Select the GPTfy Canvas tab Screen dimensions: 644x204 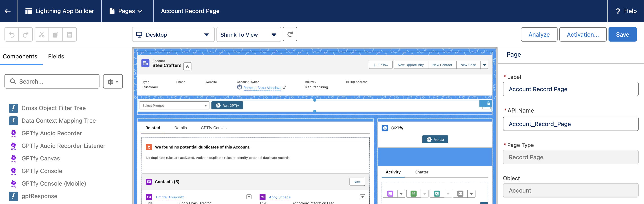coord(214,128)
